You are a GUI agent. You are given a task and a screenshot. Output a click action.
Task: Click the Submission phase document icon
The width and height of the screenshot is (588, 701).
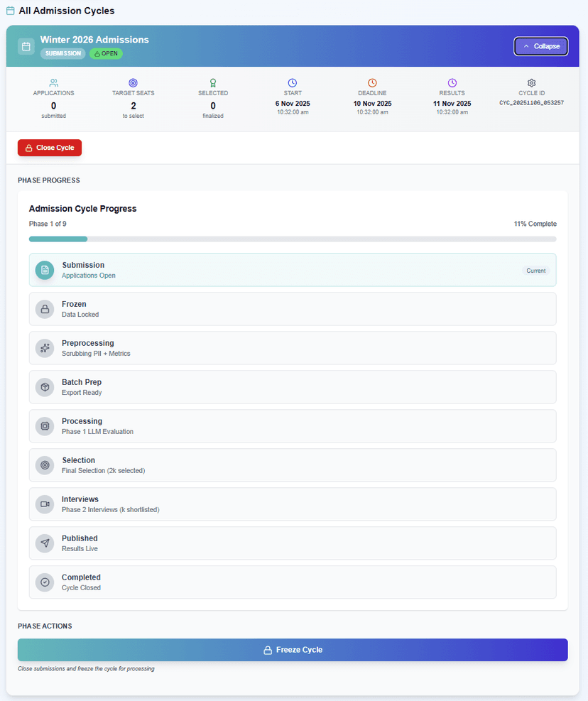[x=45, y=270]
